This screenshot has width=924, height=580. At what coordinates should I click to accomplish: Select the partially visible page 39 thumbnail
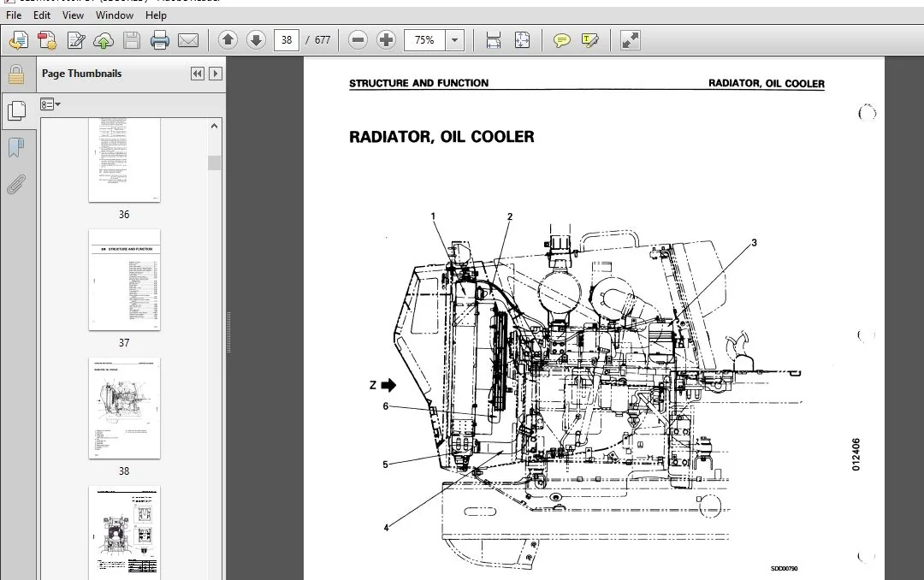coord(124,533)
